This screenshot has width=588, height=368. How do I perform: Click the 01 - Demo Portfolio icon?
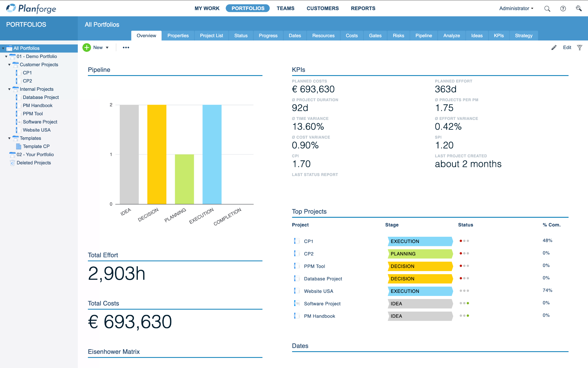[x=12, y=56]
